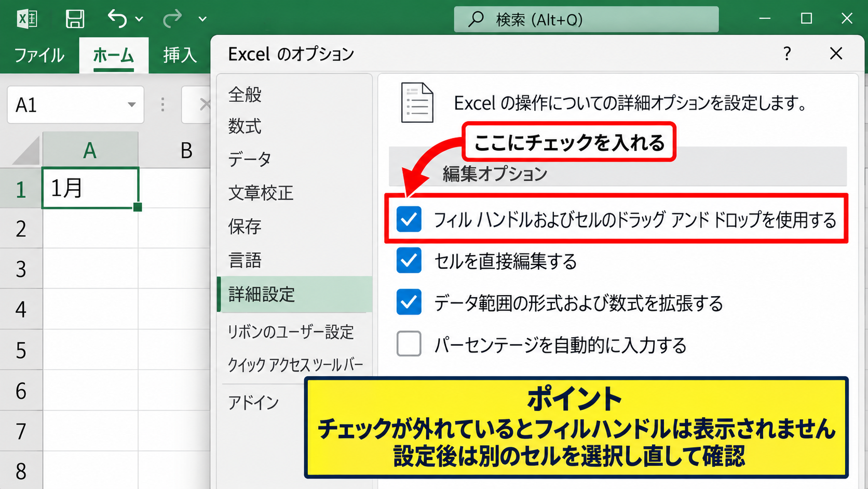Select column A header

(90, 150)
